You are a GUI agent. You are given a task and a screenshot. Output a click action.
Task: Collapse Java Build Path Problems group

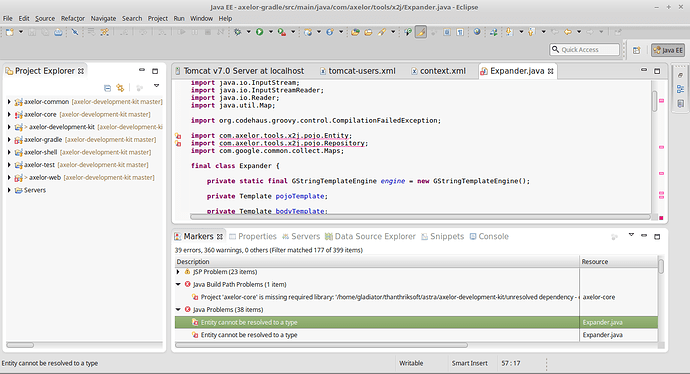tap(178, 285)
